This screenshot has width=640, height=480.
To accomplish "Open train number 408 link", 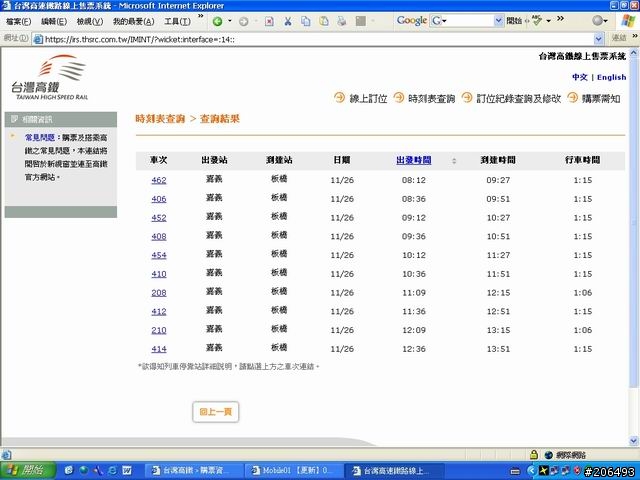I will (x=159, y=236).
